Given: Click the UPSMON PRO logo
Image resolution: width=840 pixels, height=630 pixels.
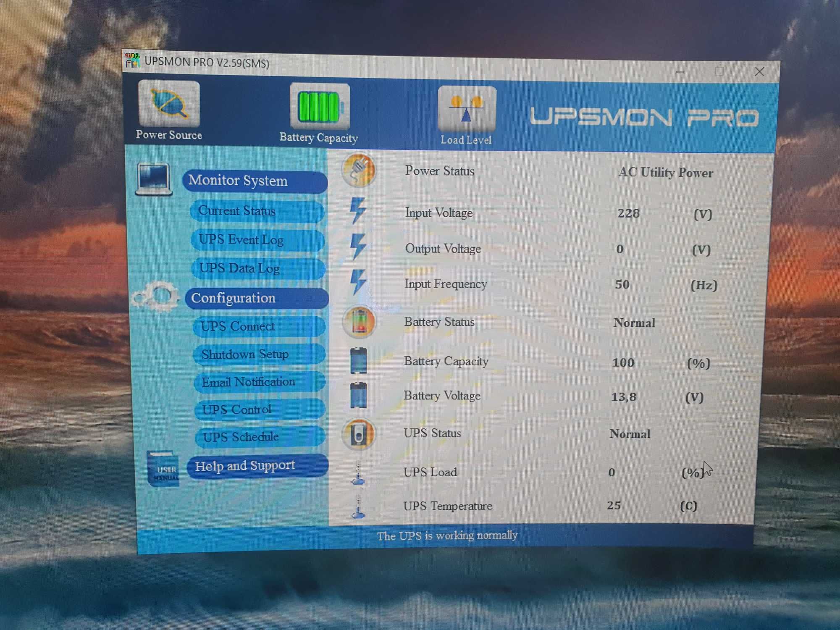Looking at the screenshot, I should pyautogui.click(x=644, y=117).
